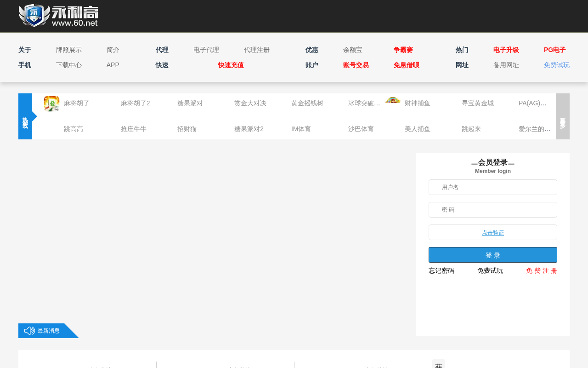The image size is (588, 368).
Task: Click the 财神捕鱼 game icon
Action: [393, 100]
